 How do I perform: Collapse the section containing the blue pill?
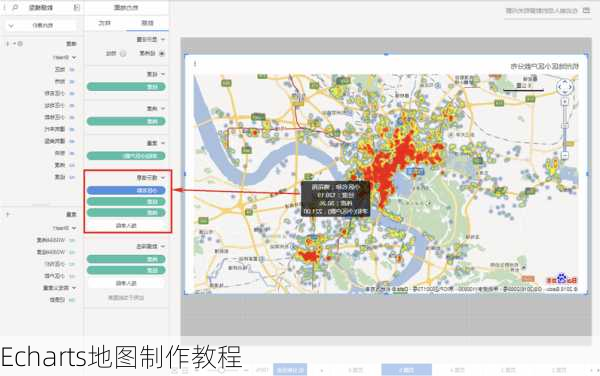coord(163,177)
